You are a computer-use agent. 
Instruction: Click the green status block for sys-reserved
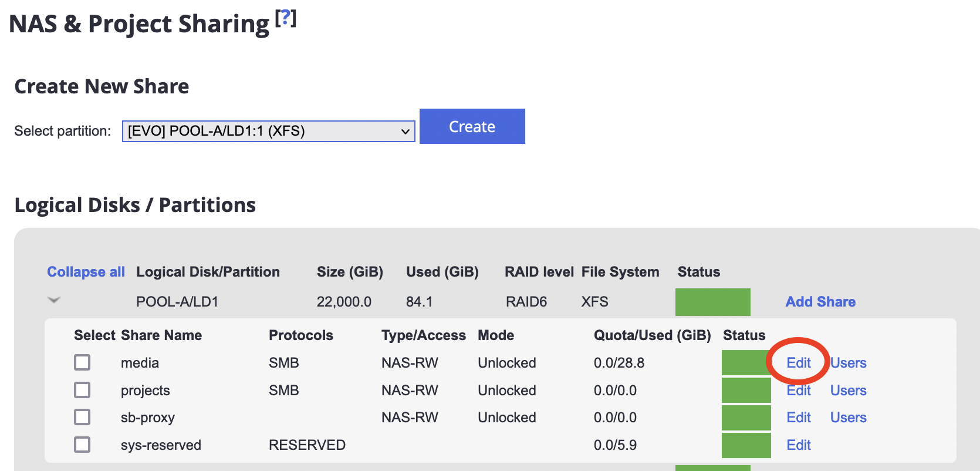pyautogui.click(x=746, y=445)
